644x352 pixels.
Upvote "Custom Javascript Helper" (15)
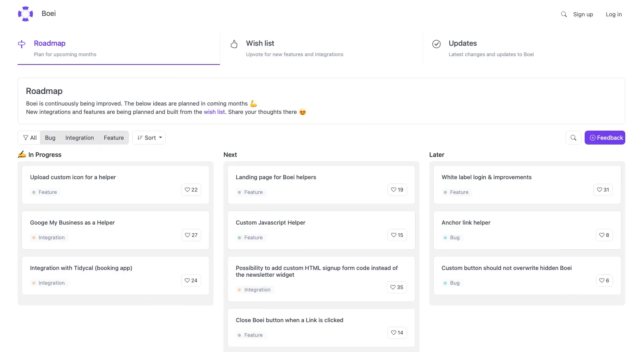[397, 235]
